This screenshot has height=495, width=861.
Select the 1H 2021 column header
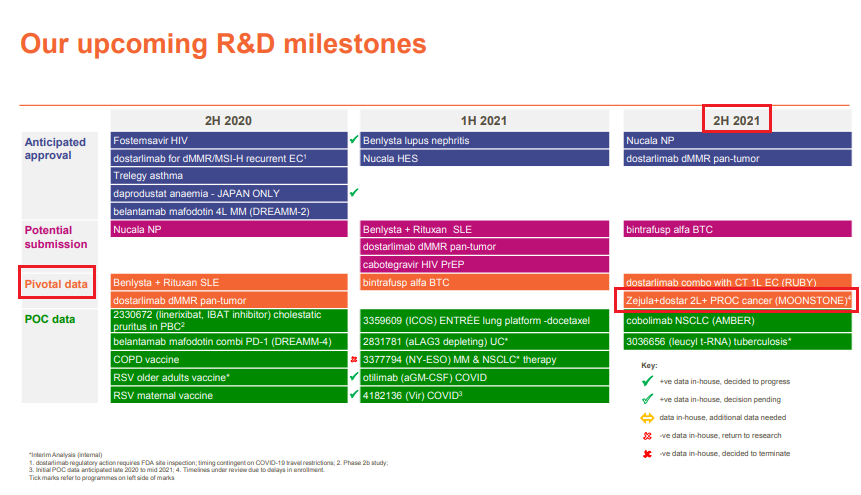coord(484,120)
